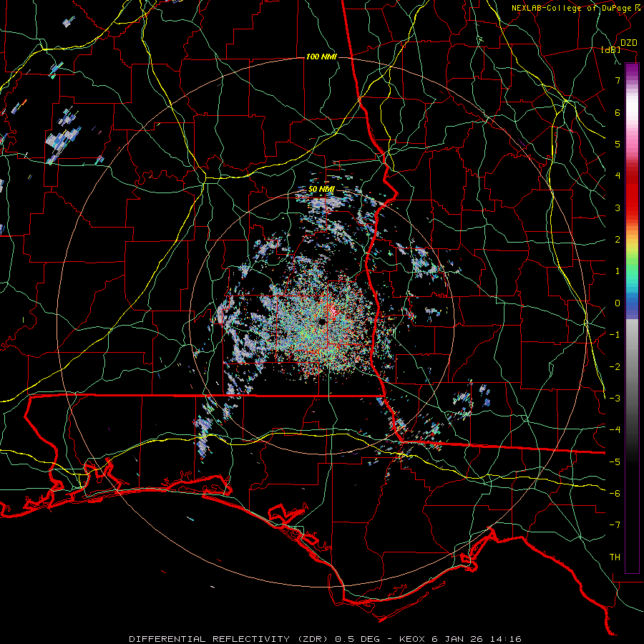The height and width of the screenshot is (644, 644).
Task: Click the 'TH' label on color scale
Action: [x=615, y=557]
